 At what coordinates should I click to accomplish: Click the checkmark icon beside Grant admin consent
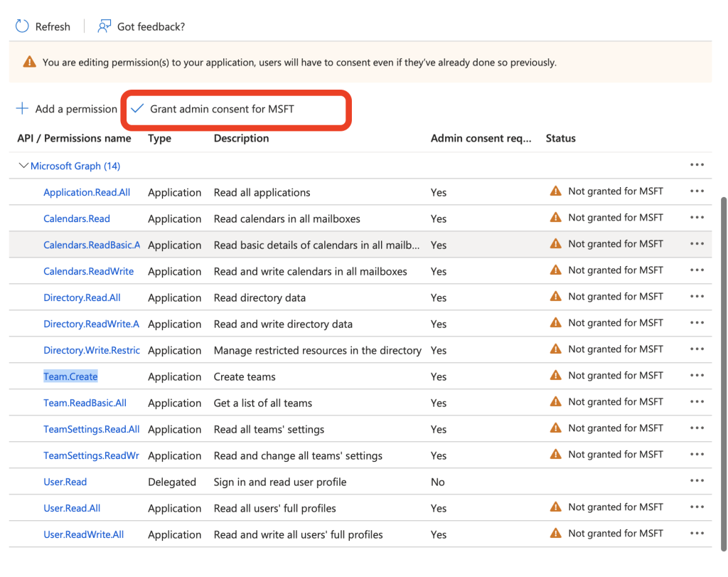pos(137,109)
